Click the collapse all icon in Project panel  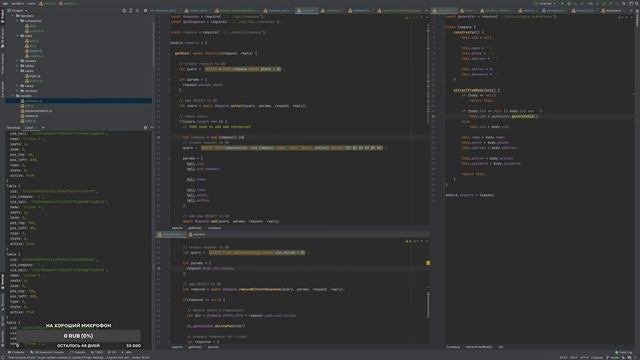[138, 11]
